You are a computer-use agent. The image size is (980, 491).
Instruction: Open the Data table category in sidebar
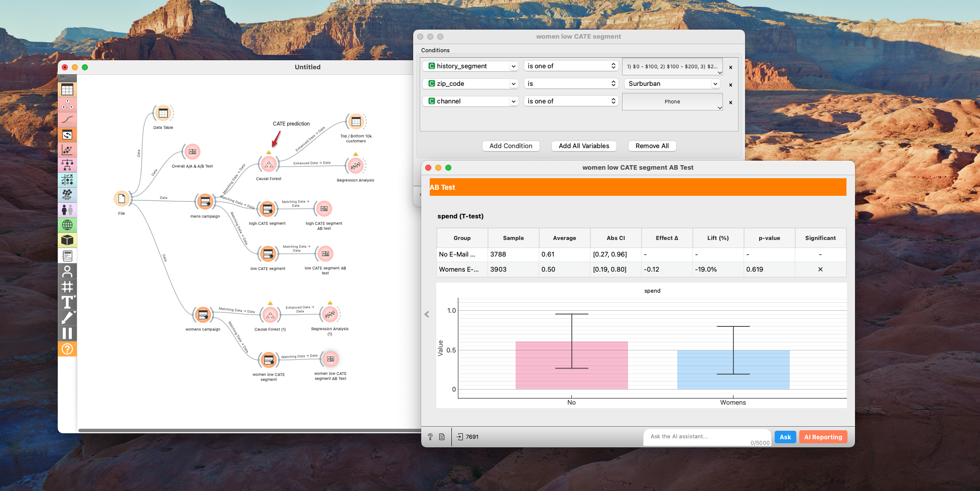67,90
